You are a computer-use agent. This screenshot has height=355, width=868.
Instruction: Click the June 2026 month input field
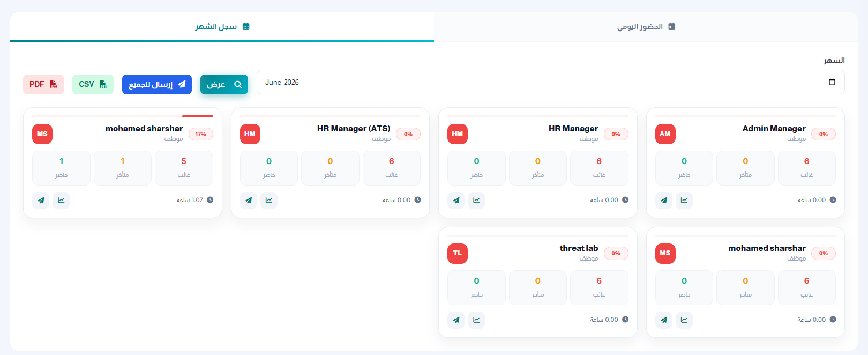[550, 82]
